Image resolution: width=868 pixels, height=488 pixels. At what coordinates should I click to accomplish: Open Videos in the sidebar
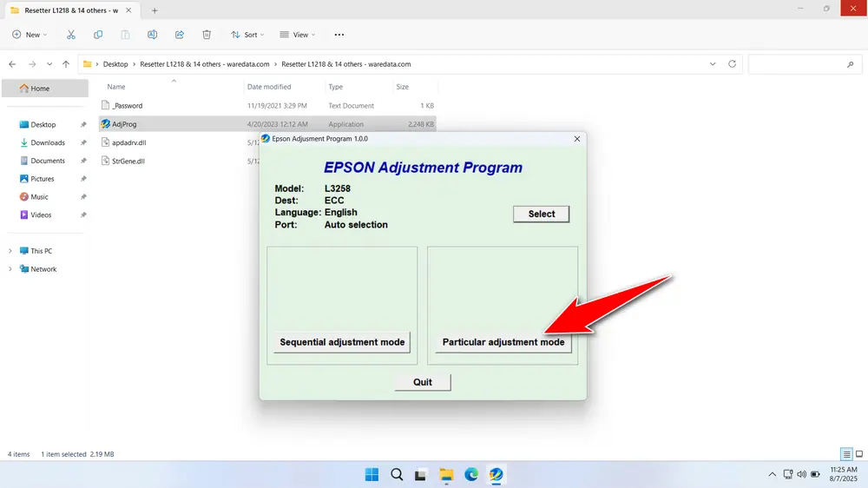pyautogui.click(x=41, y=215)
